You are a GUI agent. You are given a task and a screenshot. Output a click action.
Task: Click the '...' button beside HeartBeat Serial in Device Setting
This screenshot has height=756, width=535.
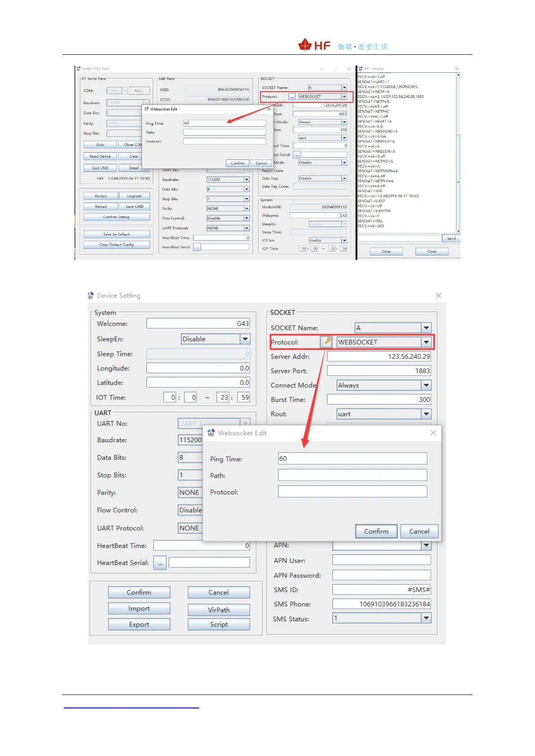[x=160, y=563]
